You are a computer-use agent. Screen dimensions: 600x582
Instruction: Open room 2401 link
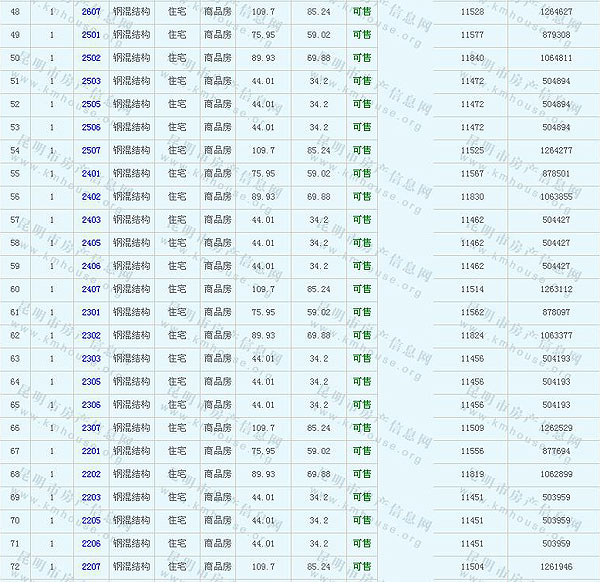[x=91, y=173]
